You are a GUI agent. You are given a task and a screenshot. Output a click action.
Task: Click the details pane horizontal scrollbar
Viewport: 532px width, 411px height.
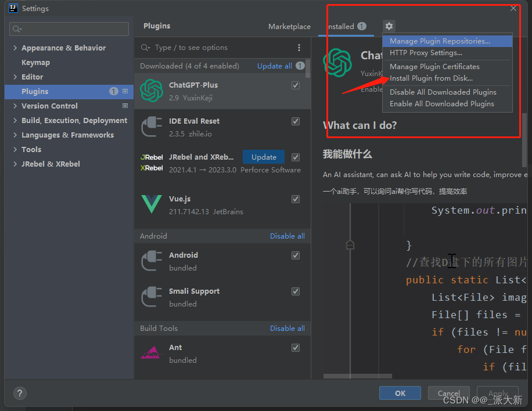(358, 376)
